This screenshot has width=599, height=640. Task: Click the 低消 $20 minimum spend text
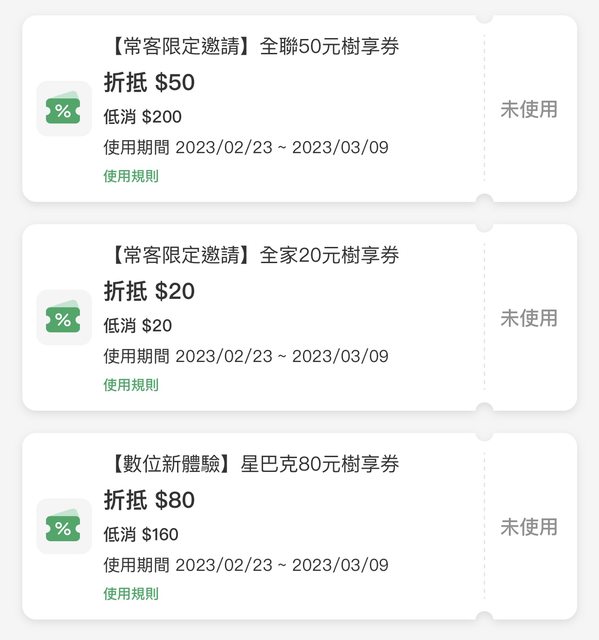(x=138, y=326)
